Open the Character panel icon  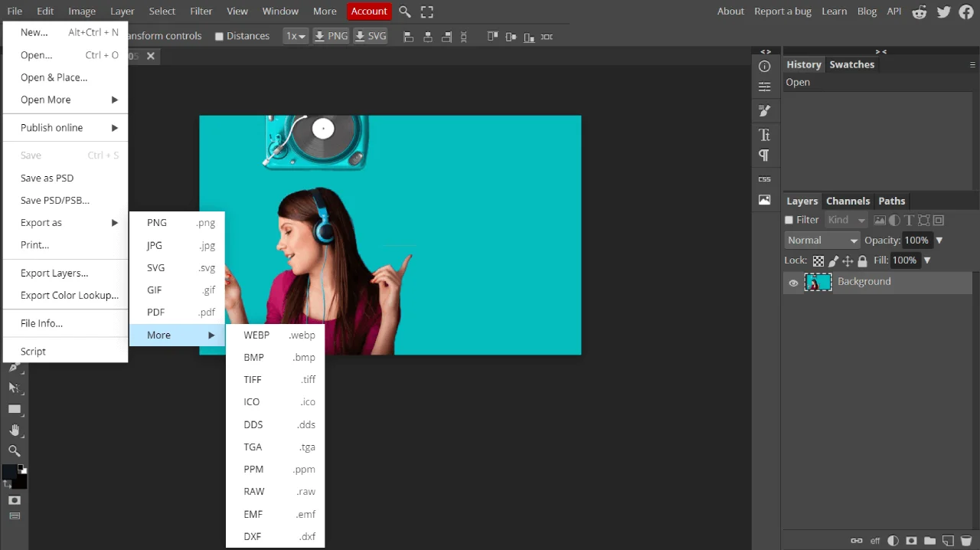[764, 135]
